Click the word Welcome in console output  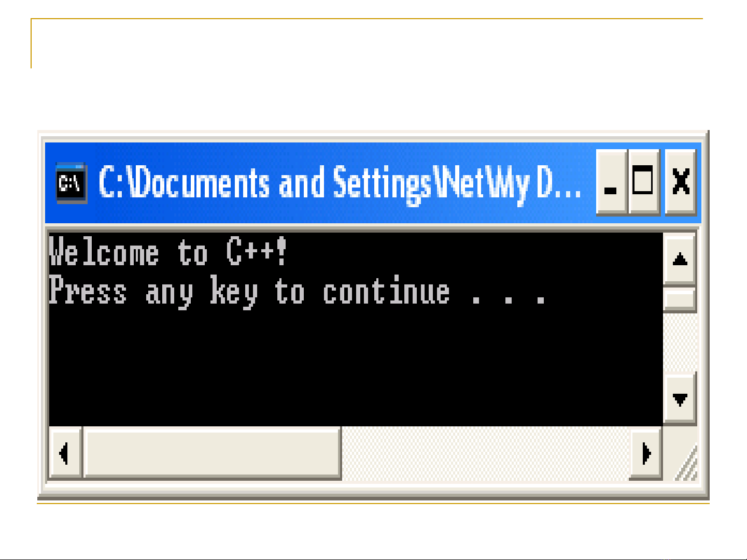(x=104, y=252)
